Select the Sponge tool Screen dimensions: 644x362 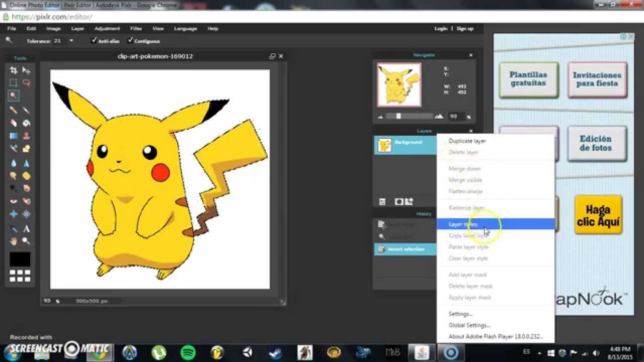[x=26, y=175]
